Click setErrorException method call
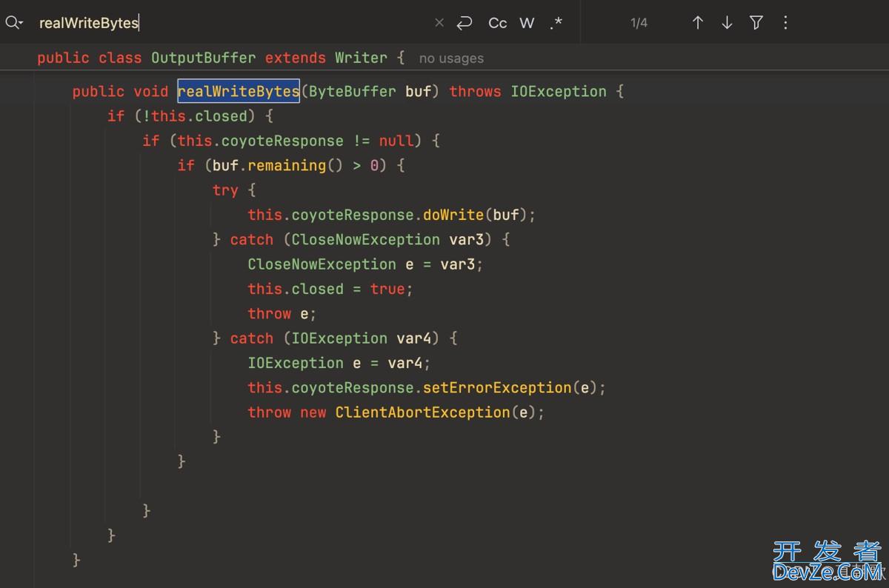This screenshot has height=588, width=889. (x=496, y=388)
